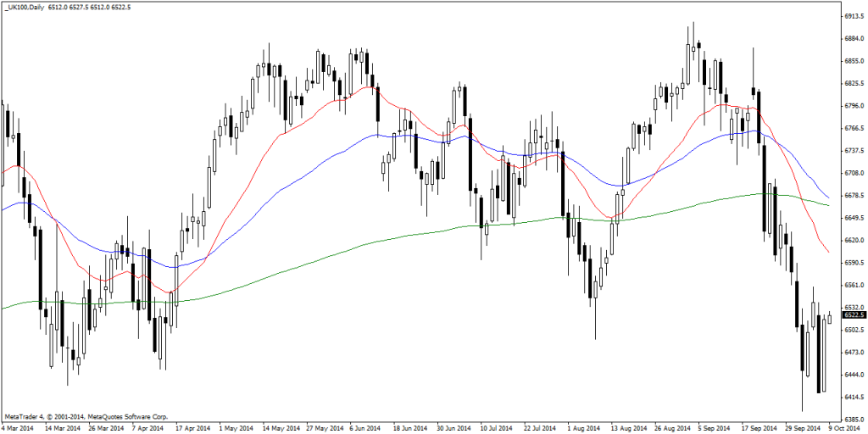Screen dimensions: 868x434
Task: Click the MetaTrader 4 copyright notice
Action: point(86,416)
